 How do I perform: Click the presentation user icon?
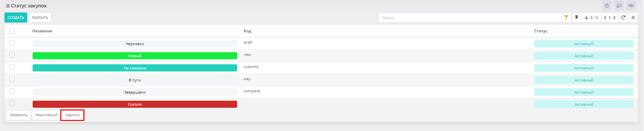pyautogui.click(x=619, y=6)
